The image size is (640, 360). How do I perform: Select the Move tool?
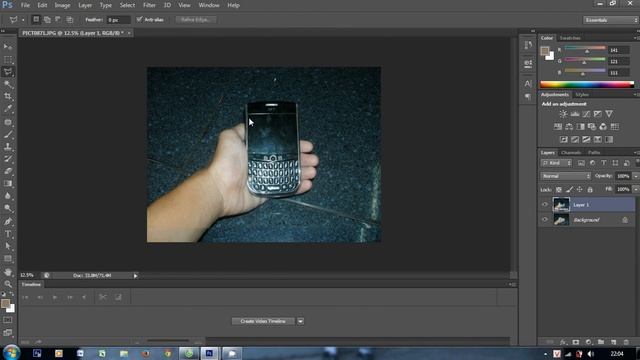coord(8,47)
